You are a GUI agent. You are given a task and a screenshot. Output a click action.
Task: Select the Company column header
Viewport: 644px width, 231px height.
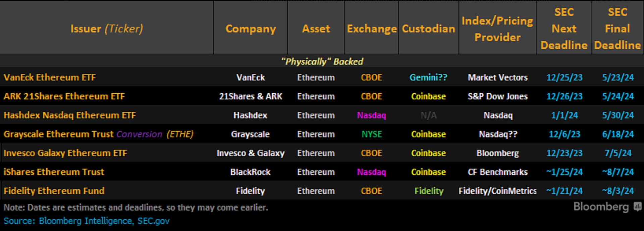251,29
